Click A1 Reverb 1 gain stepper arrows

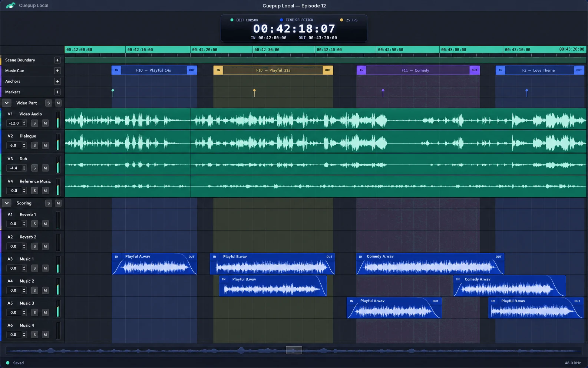pos(24,224)
